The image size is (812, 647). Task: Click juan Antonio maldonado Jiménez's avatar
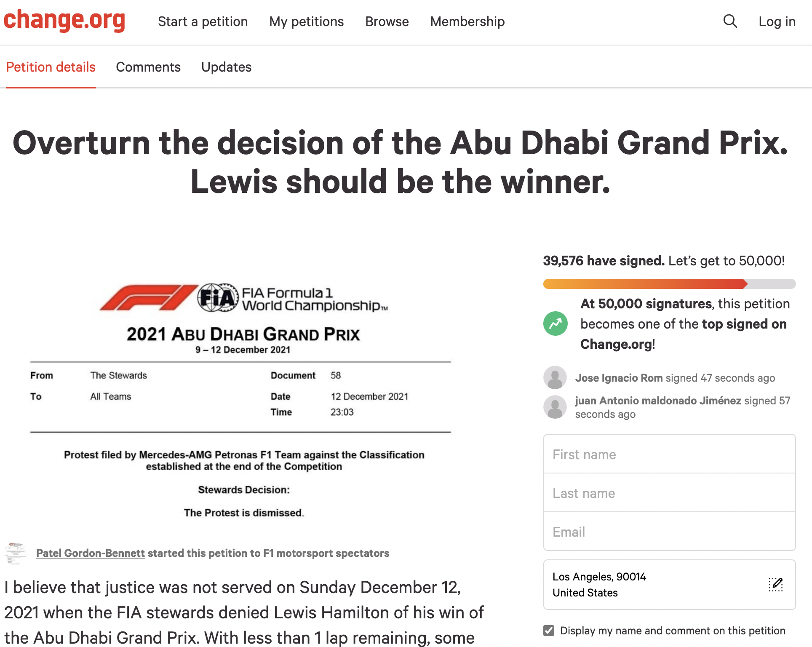click(x=555, y=407)
